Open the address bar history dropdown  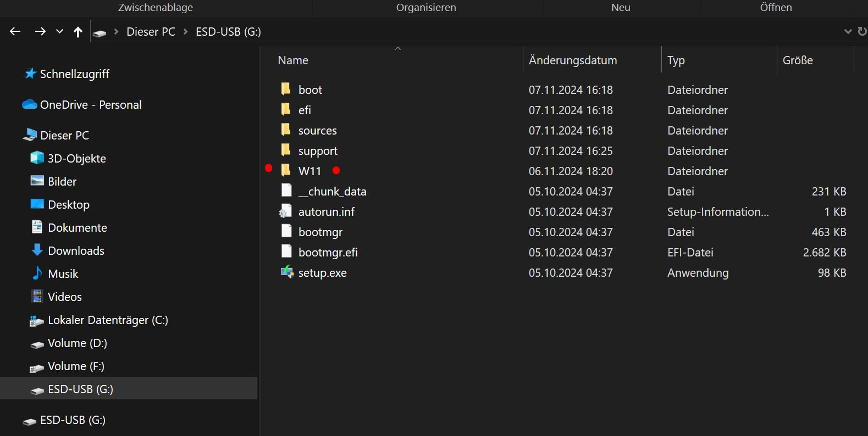click(x=848, y=31)
